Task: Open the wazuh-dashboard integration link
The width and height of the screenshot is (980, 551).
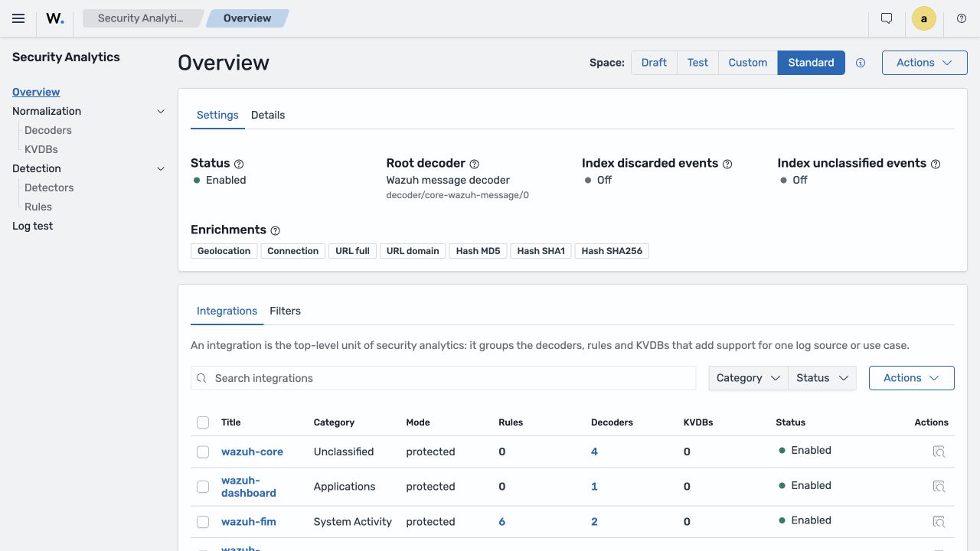Action: (x=249, y=487)
